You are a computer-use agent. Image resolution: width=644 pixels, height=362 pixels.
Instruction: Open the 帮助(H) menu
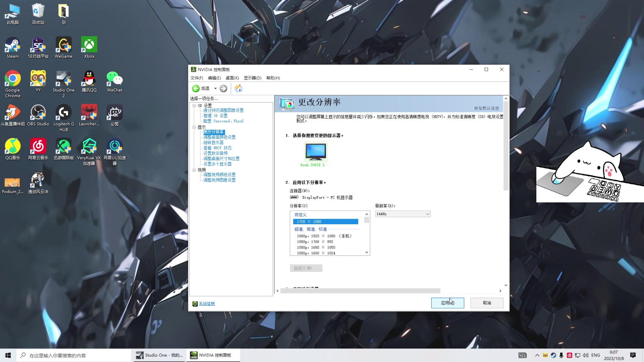(x=273, y=78)
